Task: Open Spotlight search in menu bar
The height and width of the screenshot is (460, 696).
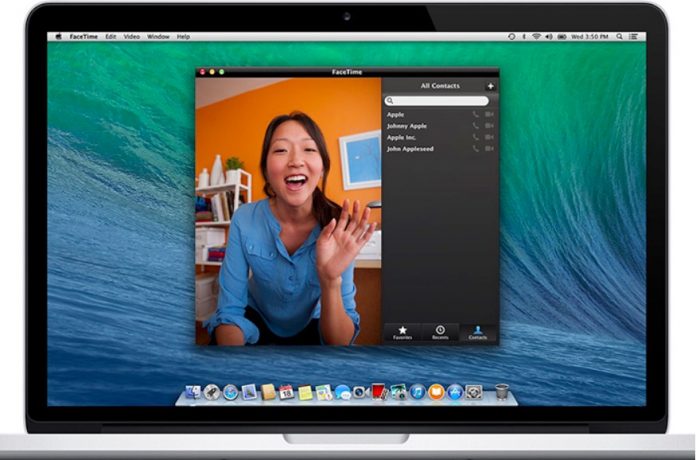Action: 619,37
